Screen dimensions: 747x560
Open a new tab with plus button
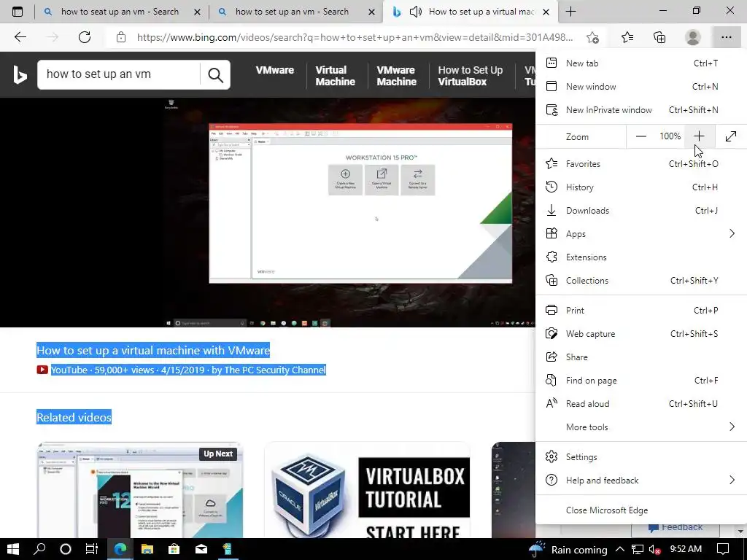pos(570,12)
